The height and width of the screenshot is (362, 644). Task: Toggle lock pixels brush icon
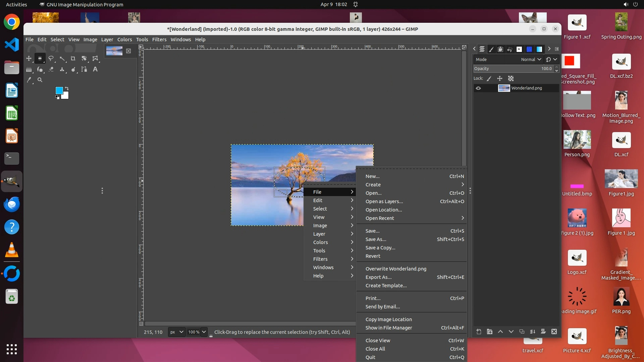point(489,78)
